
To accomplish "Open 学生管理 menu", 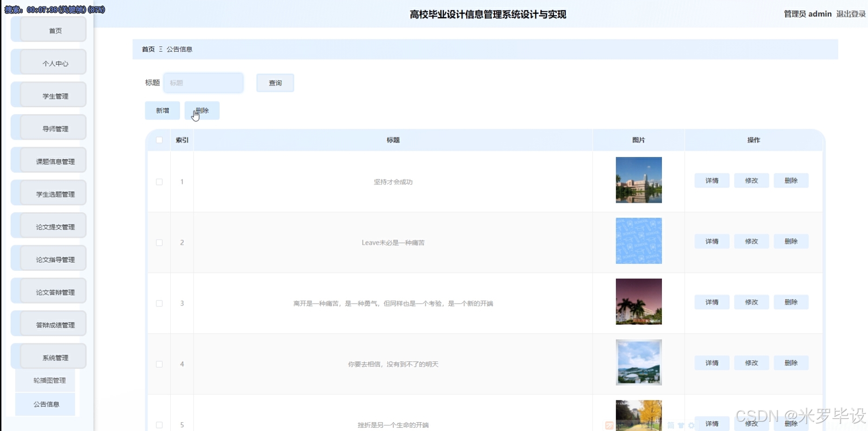I will pos(49,95).
